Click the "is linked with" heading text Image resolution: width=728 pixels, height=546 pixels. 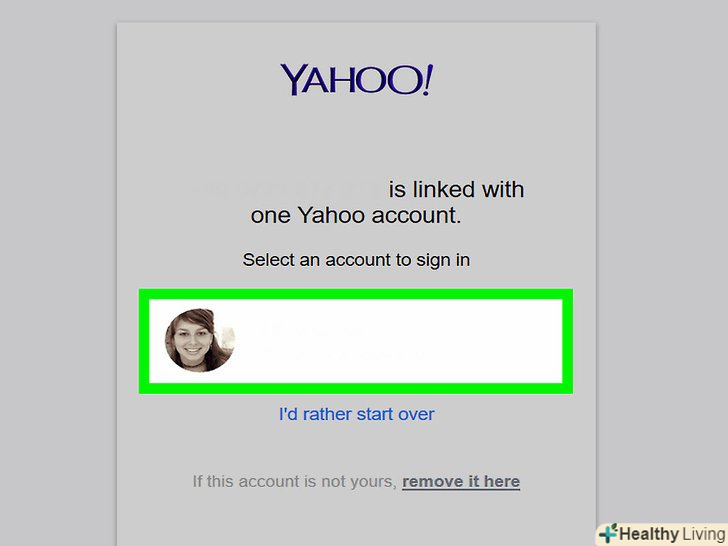click(456, 189)
